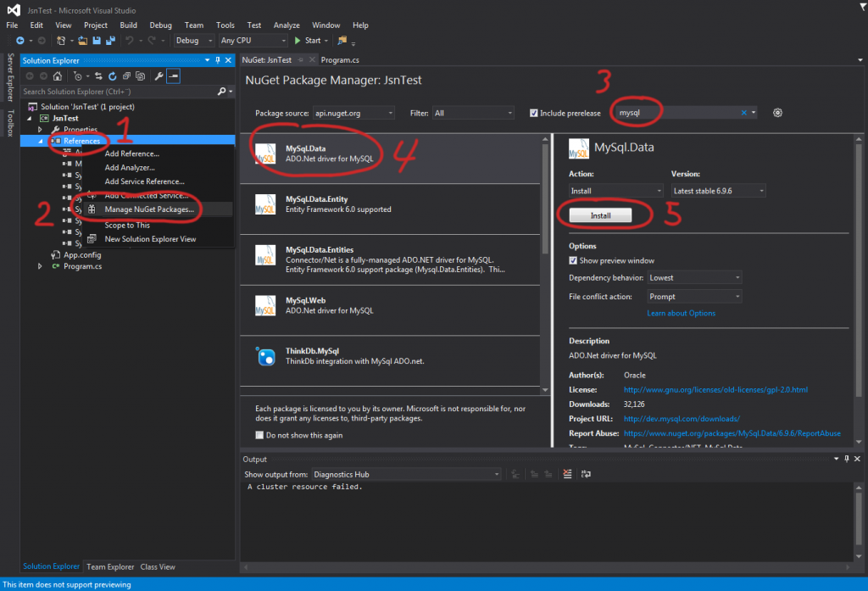Screen dimensions: 868x591
Task: Click the NuGet package search field
Action: [x=676, y=113]
